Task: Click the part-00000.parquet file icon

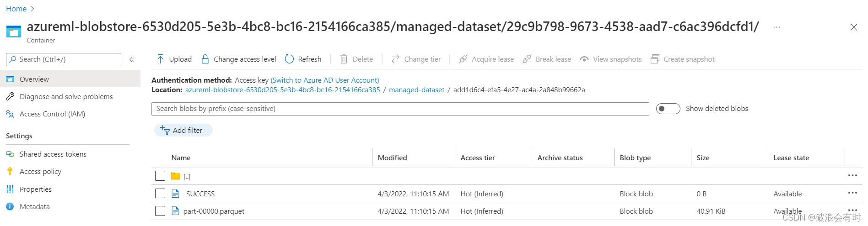Action: 175,210
